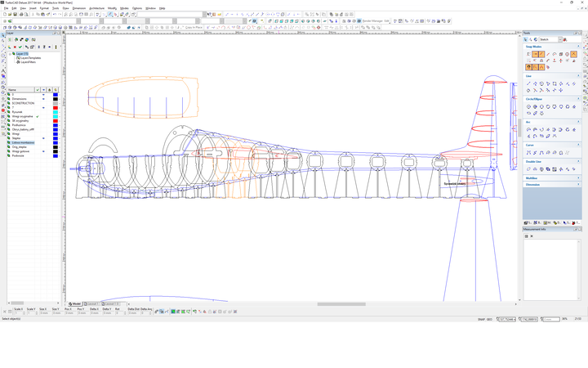Screen dimensions: 588x368
Task: Toggle the first highlighted snap mode button
Action: coord(535,55)
